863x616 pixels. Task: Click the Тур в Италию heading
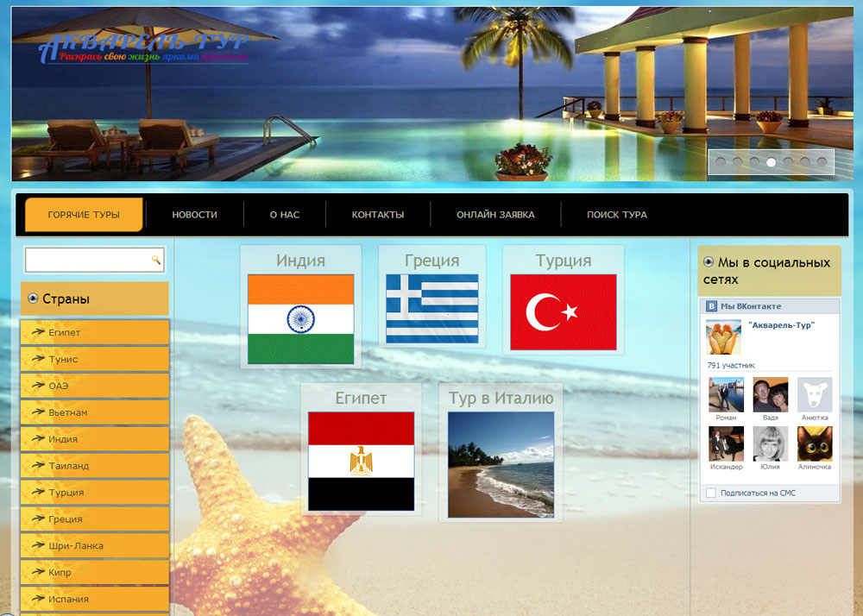pos(501,398)
